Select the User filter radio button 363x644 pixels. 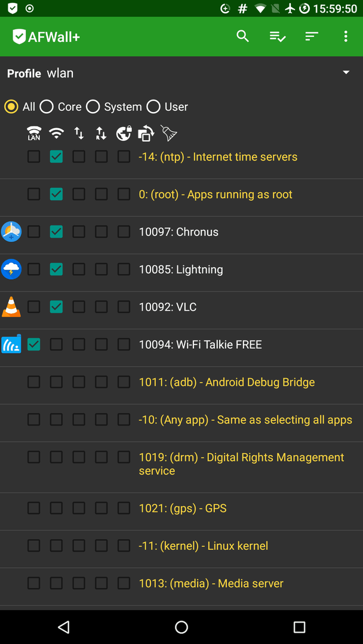point(153,107)
